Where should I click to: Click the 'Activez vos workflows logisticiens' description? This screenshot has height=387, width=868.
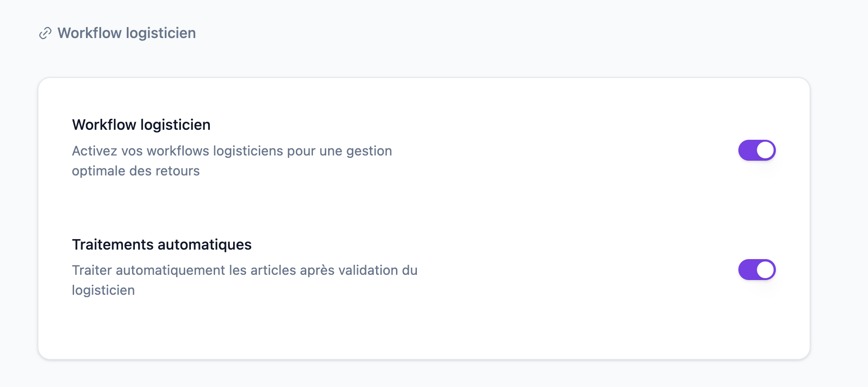(232, 161)
